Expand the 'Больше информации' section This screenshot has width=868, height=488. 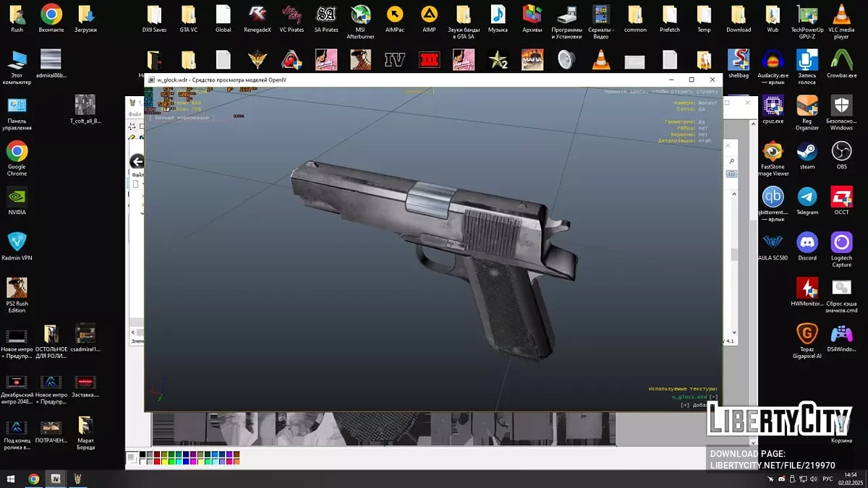pyautogui.click(x=182, y=117)
